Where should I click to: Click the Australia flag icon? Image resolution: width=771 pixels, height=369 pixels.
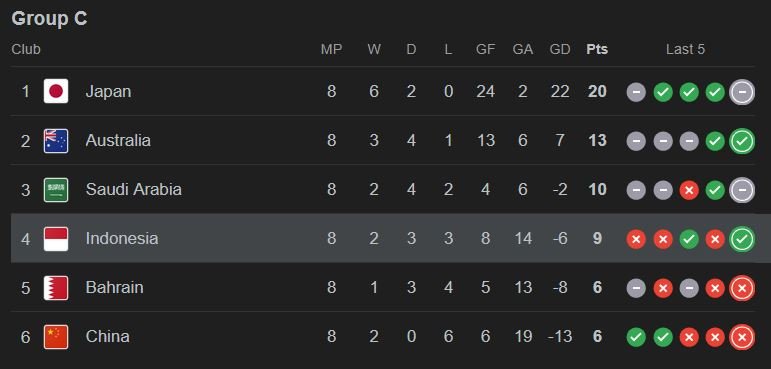click(x=56, y=141)
